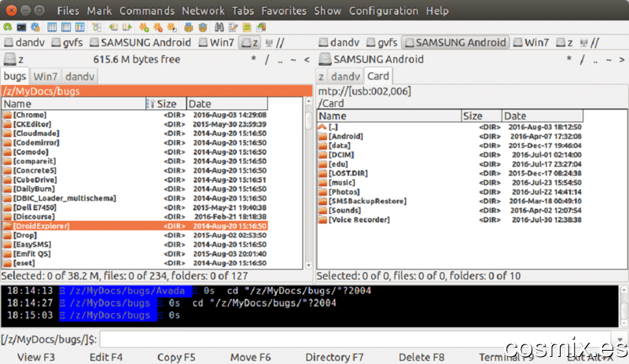Image resolution: width=629 pixels, height=364 pixels.
Task: Click the Move F6 button
Action: (x=250, y=357)
